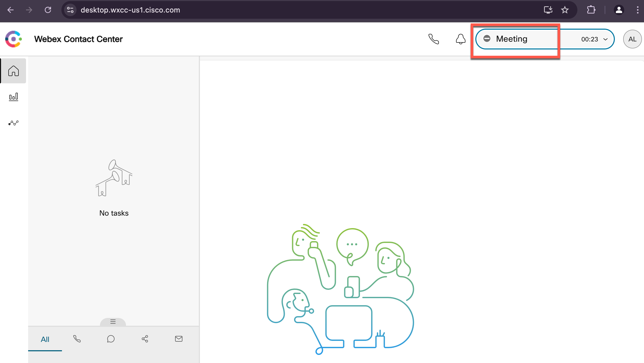Switch to the All tasks tab
644x363 pixels.
coord(45,339)
